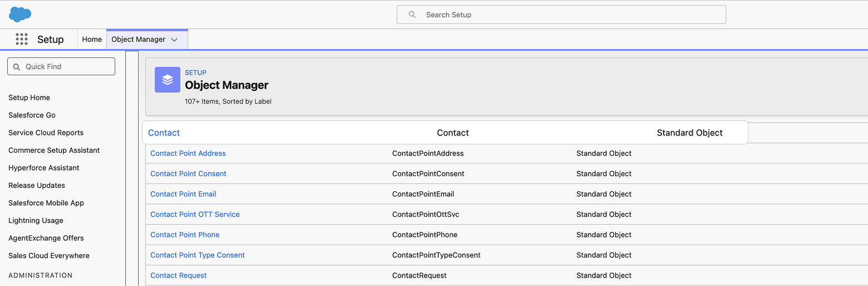Screen dimensions: 868x286
Task: Click the Salesforce cloud logo
Action: [x=20, y=14]
